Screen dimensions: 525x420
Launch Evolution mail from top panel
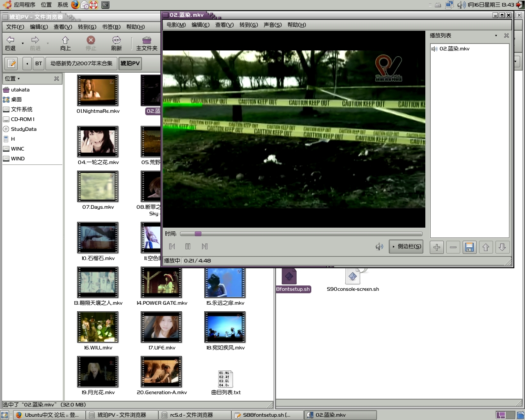click(84, 5)
